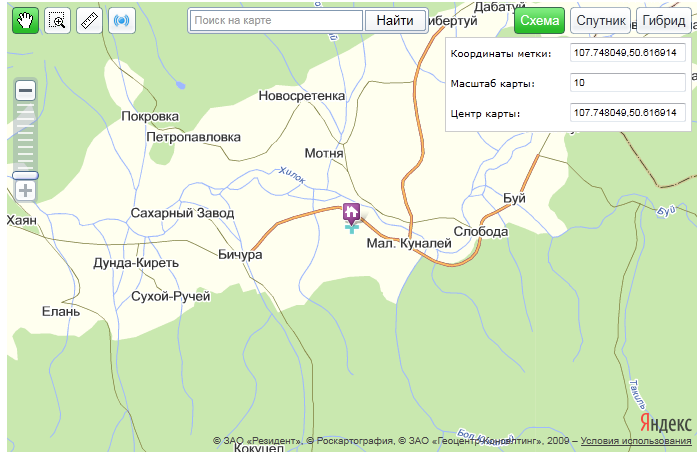Click the Петропавловка village label
Viewport: 700px width, 458px height.
click(193, 137)
